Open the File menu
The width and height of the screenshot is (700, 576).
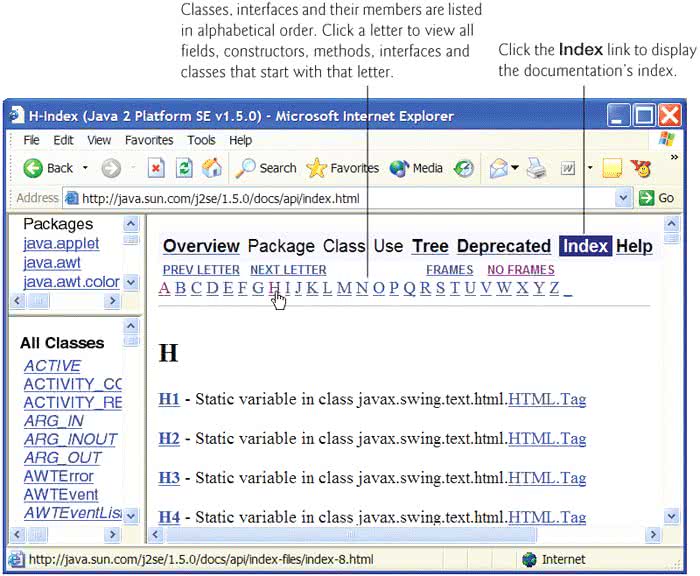pos(31,140)
